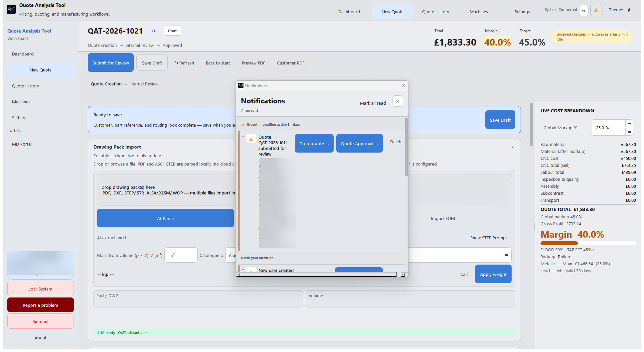Click Submit for Review
The width and height of the screenshot is (644, 352).
click(111, 62)
